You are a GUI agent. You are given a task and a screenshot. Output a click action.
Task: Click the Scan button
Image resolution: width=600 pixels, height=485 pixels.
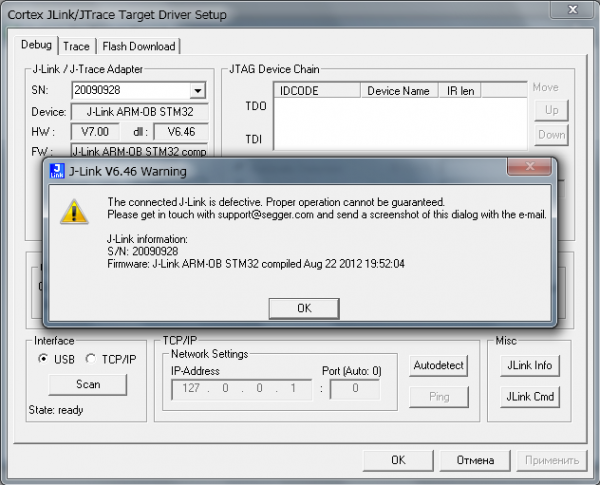[x=88, y=384]
